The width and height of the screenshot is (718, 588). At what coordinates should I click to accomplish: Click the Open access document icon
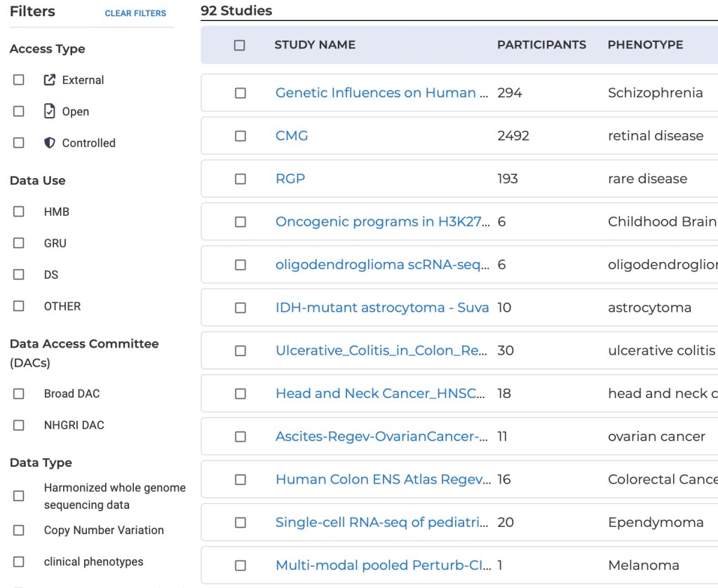(49, 111)
